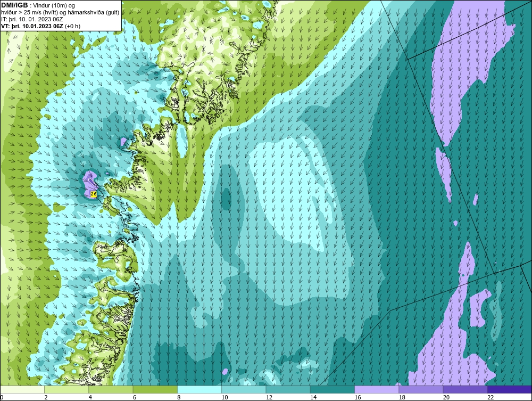Click the legend scale number 10
Viewport: 532px width, 401px height.
[x=225, y=398]
